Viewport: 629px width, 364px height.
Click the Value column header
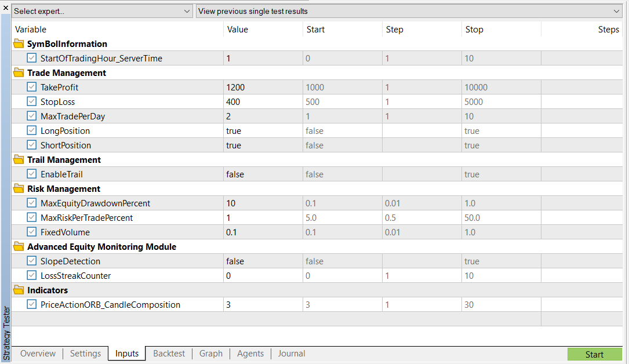pos(238,30)
